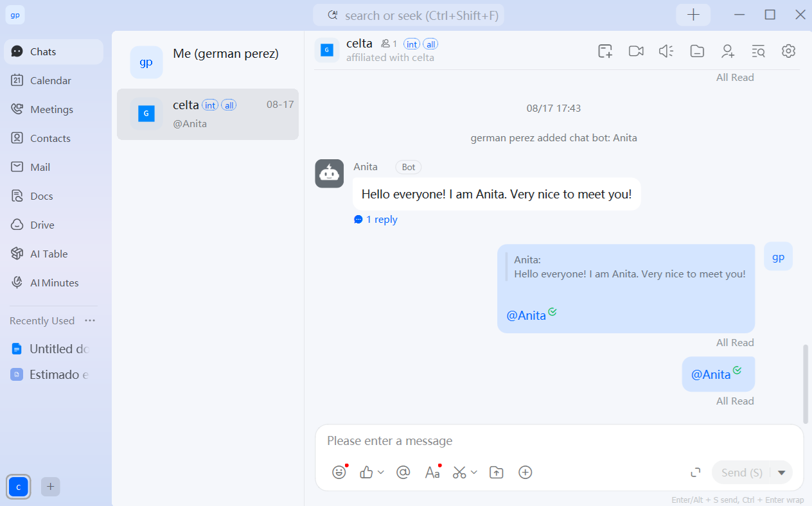Open the Send options dropdown arrow

pyautogui.click(x=782, y=473)
